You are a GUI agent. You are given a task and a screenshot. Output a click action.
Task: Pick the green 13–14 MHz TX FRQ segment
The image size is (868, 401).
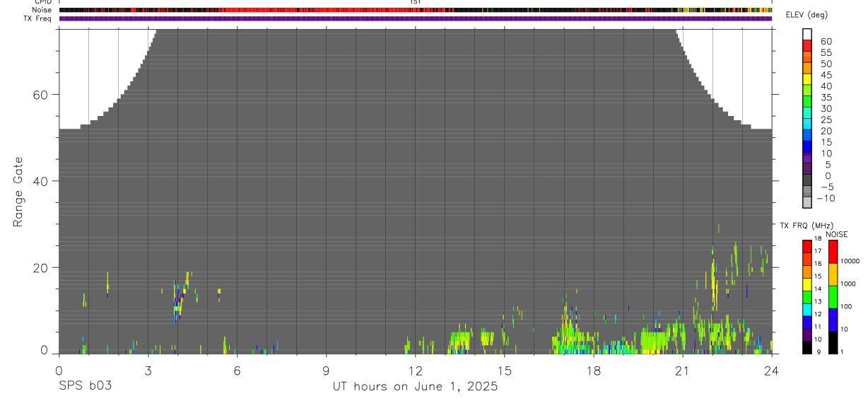coord(807,297)
